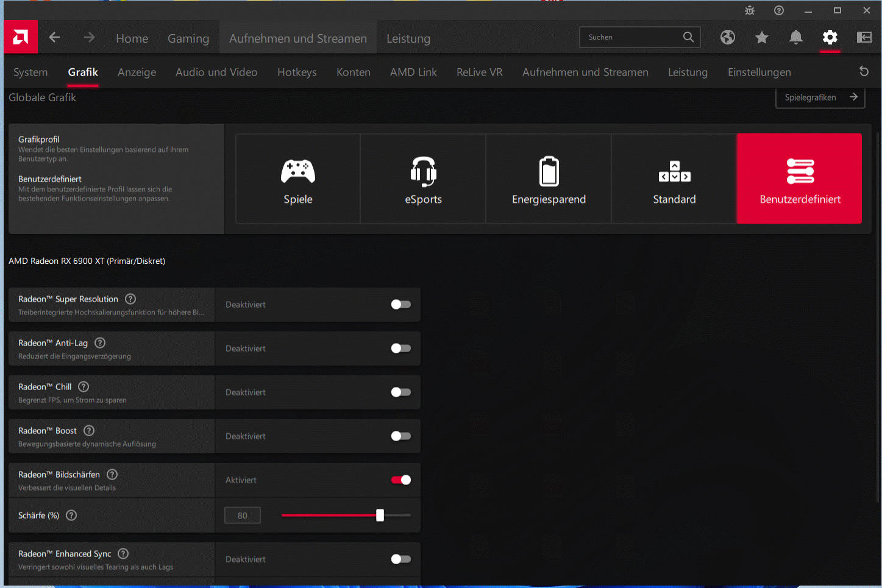Select the Benutzerdefiniert profile tile
The width and height of the screenshot is (882, 588).
coord(800,179)
